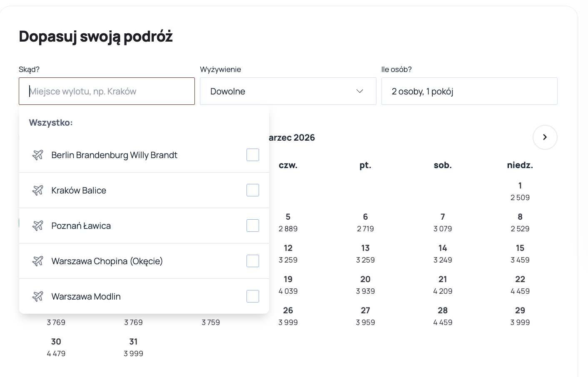
Task: Check the Berlin Brandenburg Willy Brandt checkbox
Action: click(x=252, y=155)
